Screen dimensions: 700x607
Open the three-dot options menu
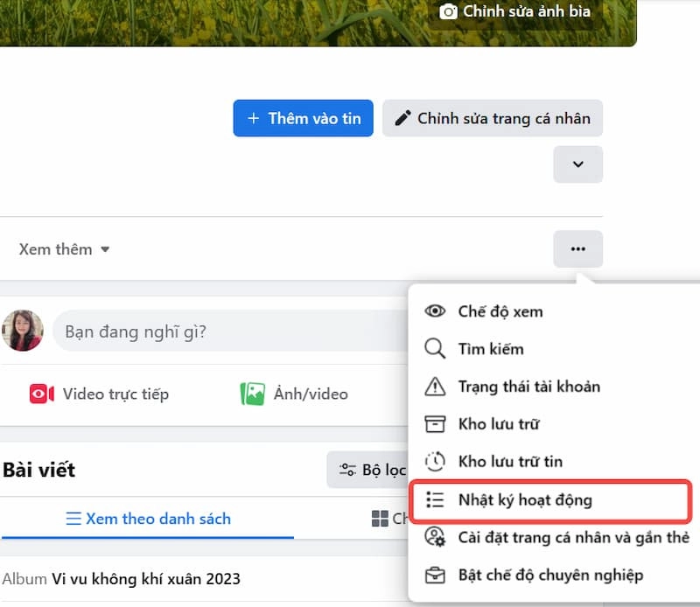[577, 249]
